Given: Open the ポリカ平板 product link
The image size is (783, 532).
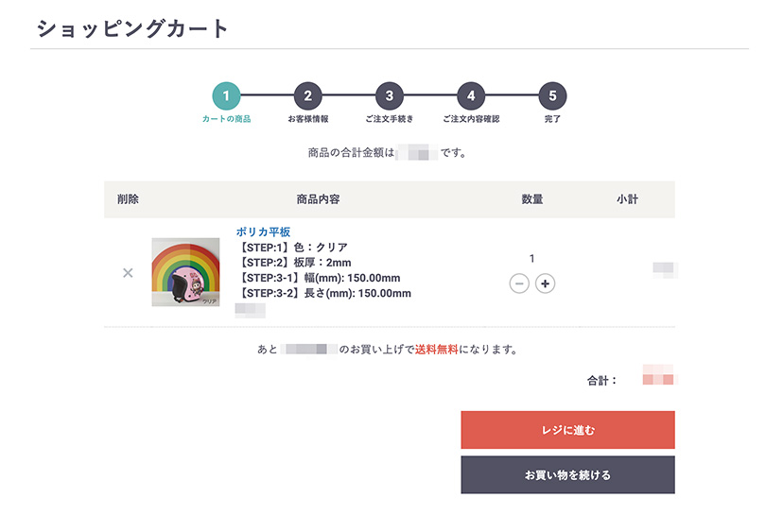Looking at the screenshot, I should (x=263, y=232).
